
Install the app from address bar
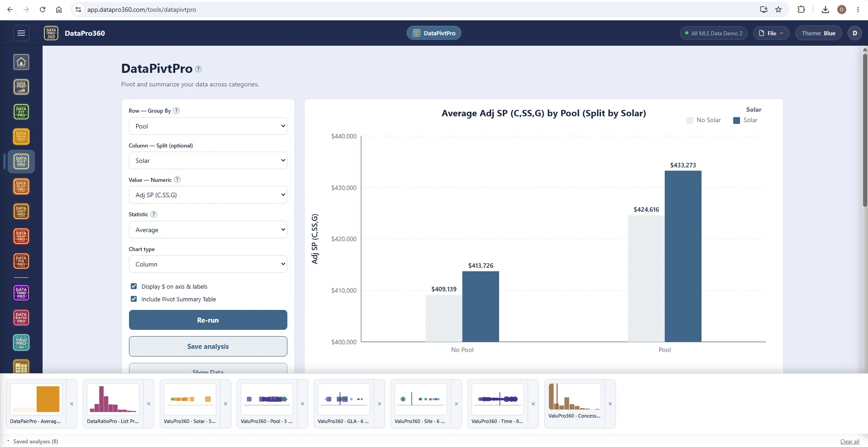pos(764,10)
